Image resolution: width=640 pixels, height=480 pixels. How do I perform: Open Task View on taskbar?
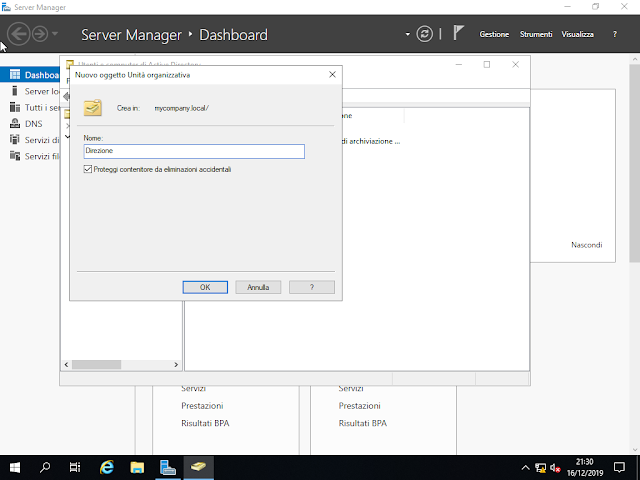tap(75, 467)
